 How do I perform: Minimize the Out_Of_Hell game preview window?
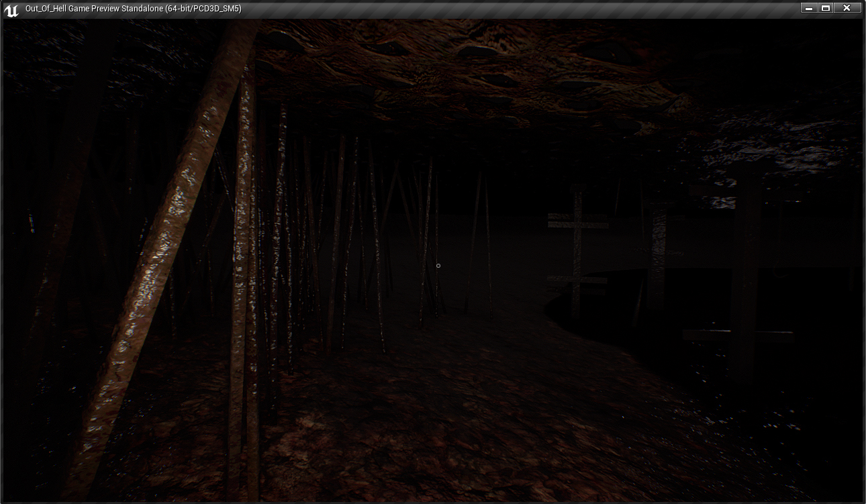pos(809,8)
